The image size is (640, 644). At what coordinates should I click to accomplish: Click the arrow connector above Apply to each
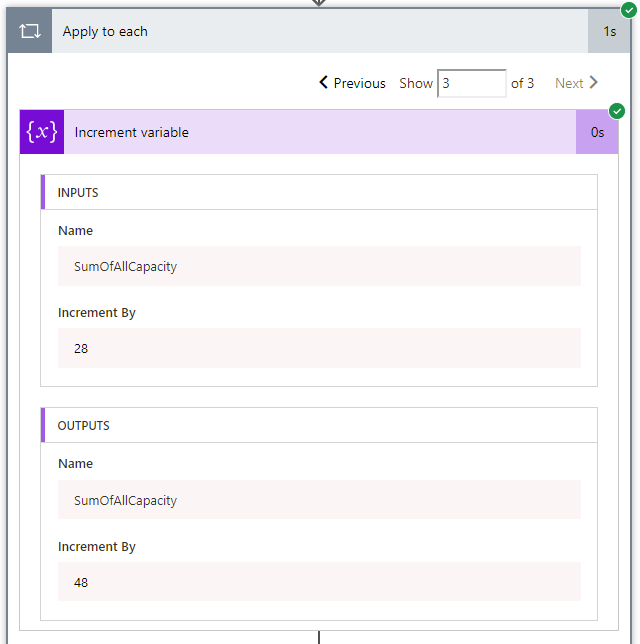point(319,3)
